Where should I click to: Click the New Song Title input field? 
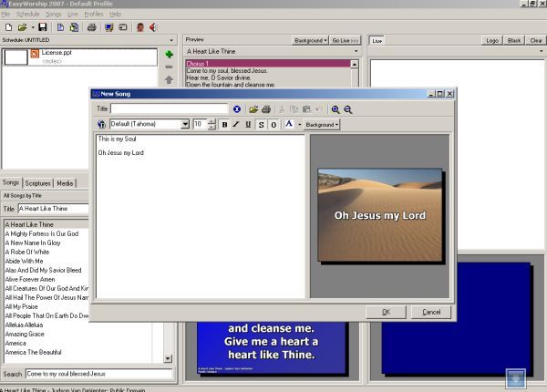(x=170, y=108)
